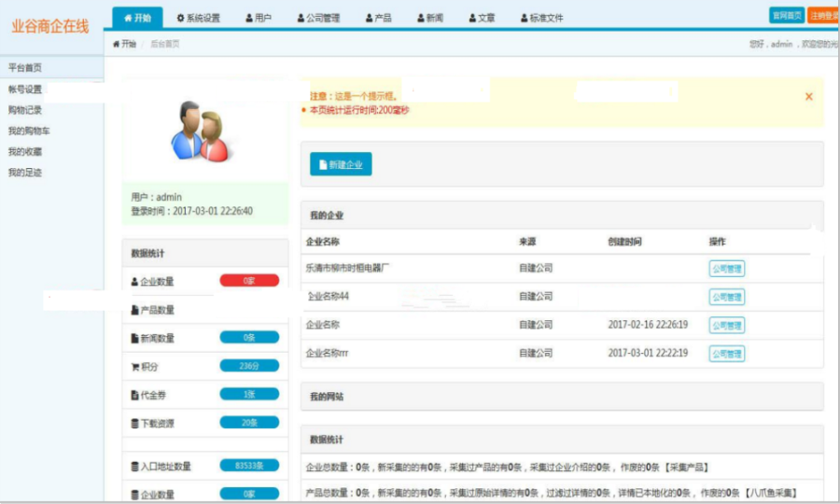Click the 1张 voucher badge
The height and width of the screenshot is (504, 840).
point(249,394)
